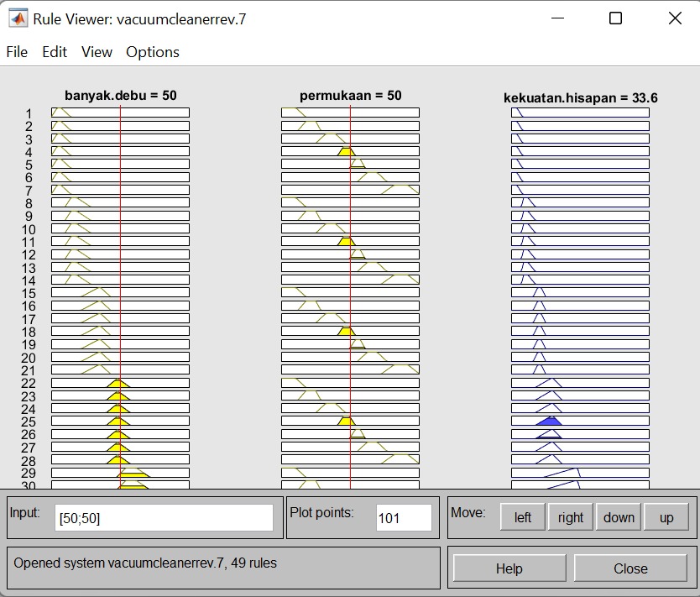700x597 pixels.
Task: Click rule 15 kekuatan.hisapan output plot
Action: click(x=580, y=292)
